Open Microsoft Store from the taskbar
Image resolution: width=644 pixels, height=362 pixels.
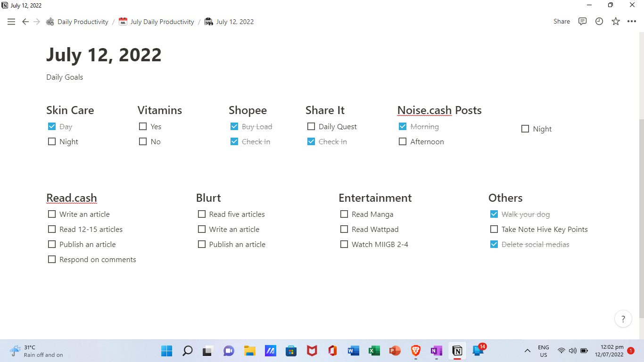[x=291, y=351]
